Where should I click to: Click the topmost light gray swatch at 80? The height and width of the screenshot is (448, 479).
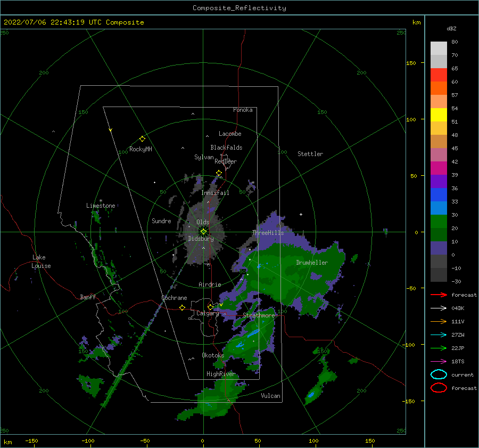tap(439, 48)
